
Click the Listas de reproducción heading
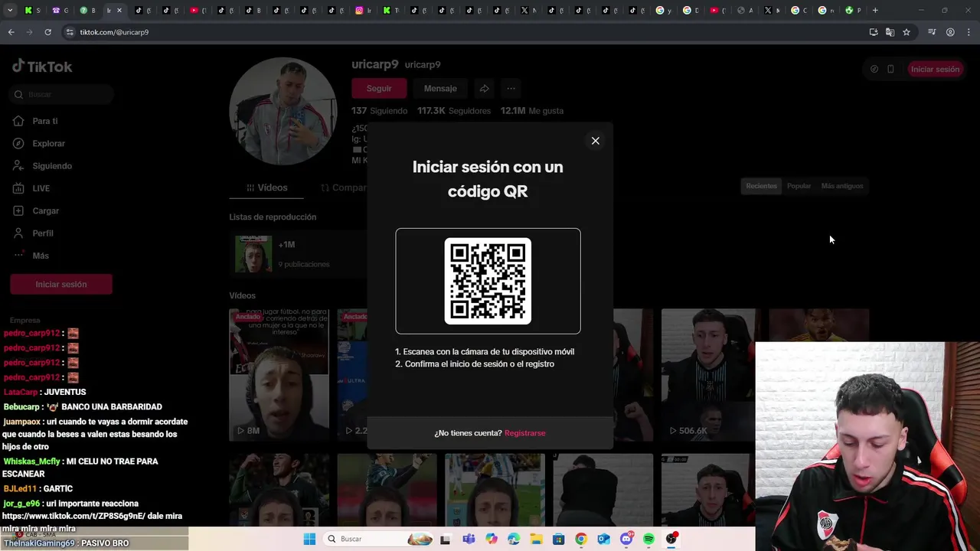point(273,217)
